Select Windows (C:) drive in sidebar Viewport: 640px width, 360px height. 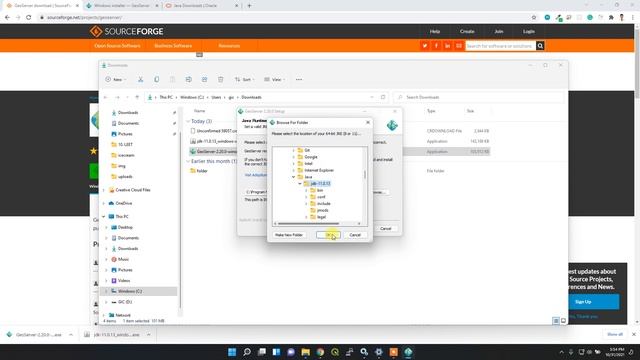tap(130, 291)
